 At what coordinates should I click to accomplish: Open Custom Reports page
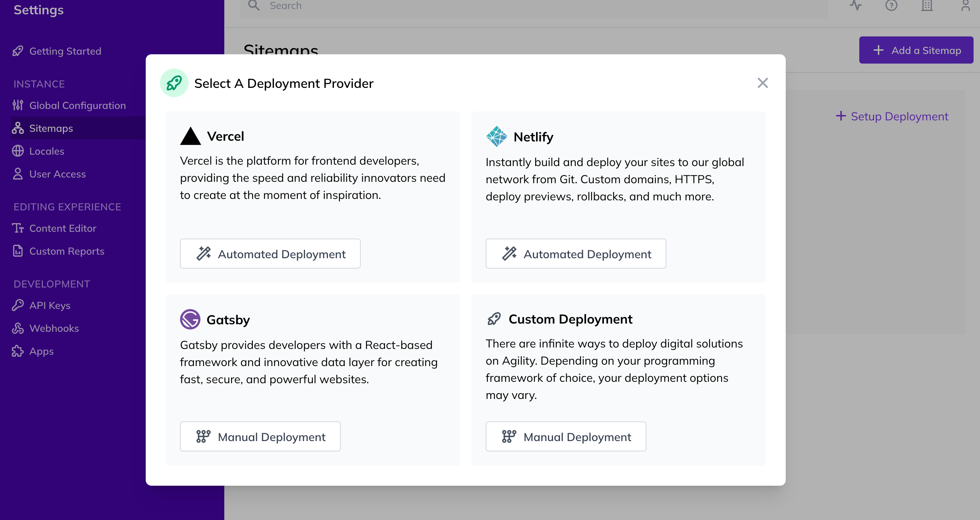pyautogui.click(x=66, y=251)
